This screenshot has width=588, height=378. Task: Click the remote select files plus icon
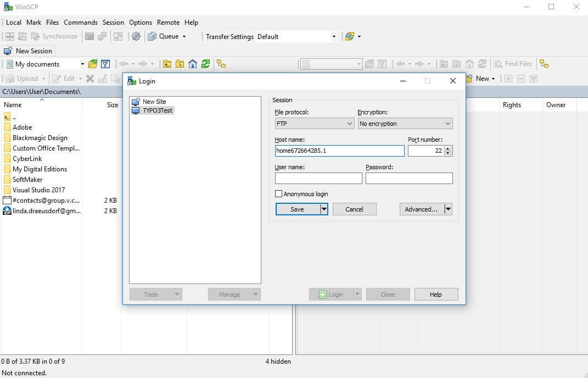click(x=508, y=79)
